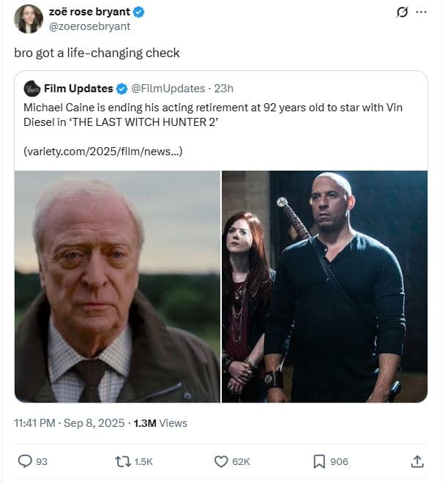Click the share upload icon
The height and width of the screenshot is (484, 448).
(x=417, y=461)
